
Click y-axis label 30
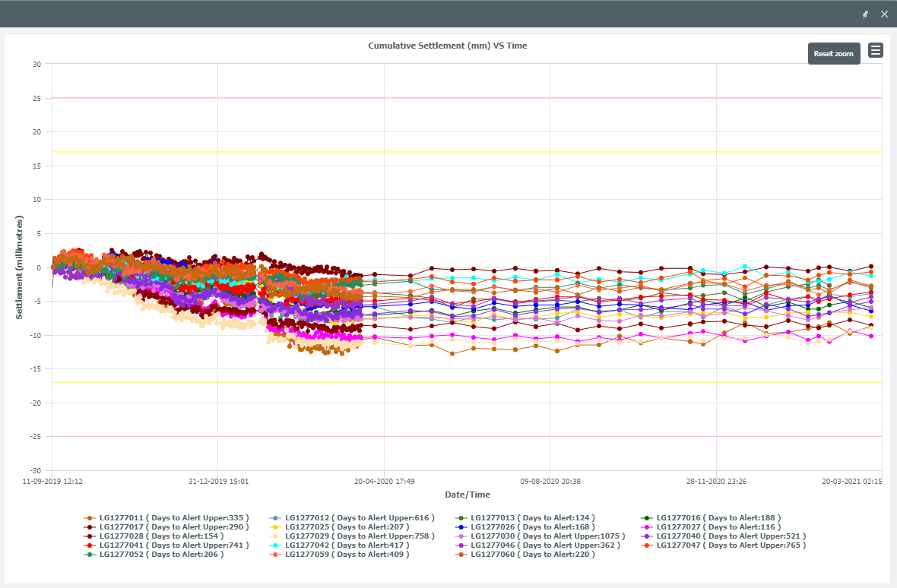[x=36, y=64]
